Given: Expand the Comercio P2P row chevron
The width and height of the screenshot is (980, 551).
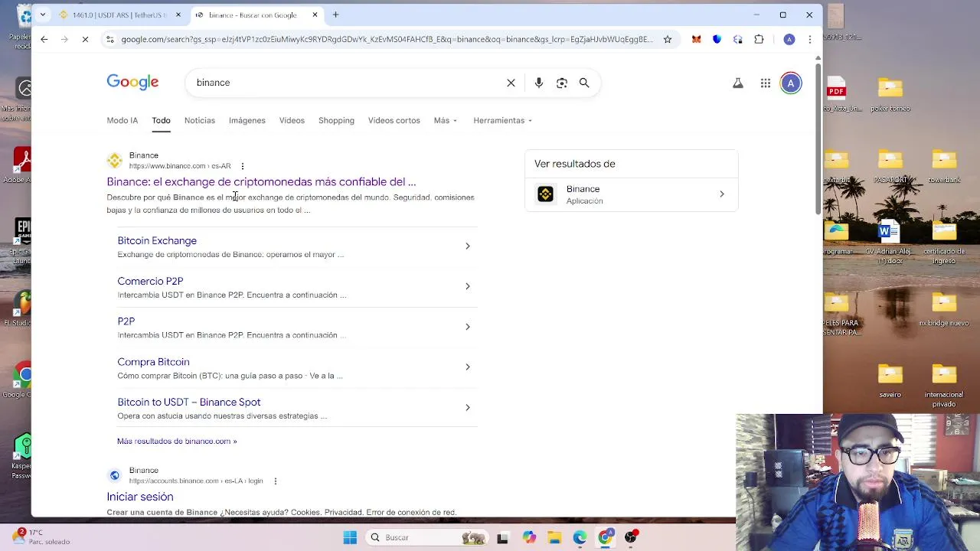Looking at the screenshot, I should [x=467, y=286].
